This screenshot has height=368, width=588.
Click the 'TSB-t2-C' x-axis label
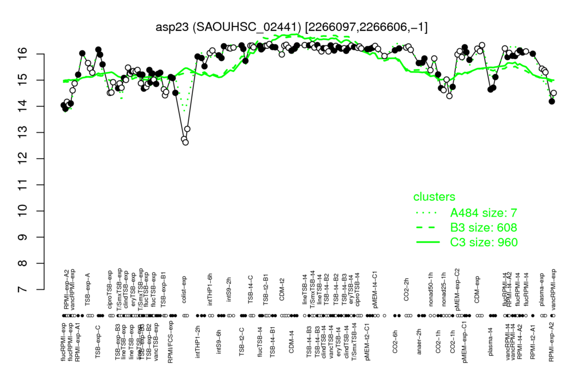tap(242, 342)
